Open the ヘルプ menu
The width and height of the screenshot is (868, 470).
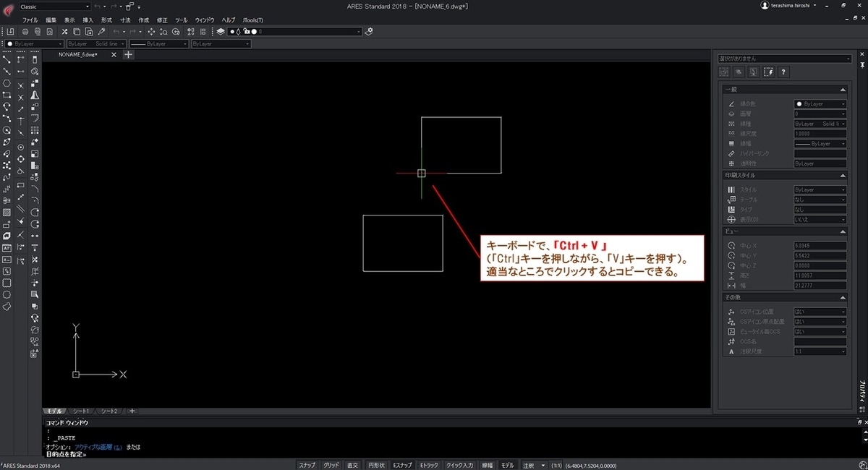pyautogui.click(x=229, y=20)
